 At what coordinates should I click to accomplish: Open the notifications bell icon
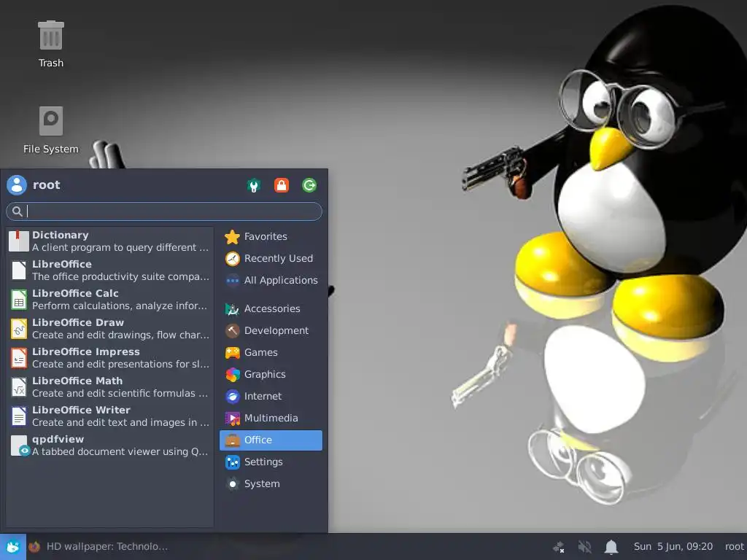pos(611,547)
